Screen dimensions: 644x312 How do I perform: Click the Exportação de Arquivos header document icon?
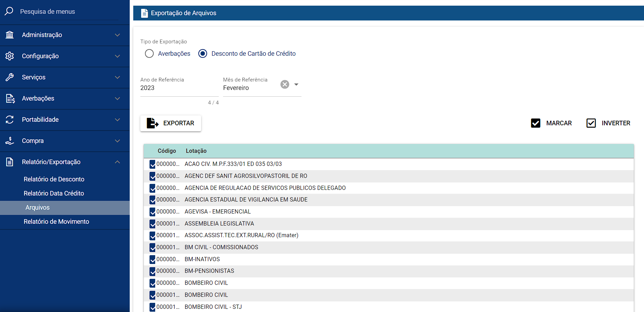click(x=144, y=13)
